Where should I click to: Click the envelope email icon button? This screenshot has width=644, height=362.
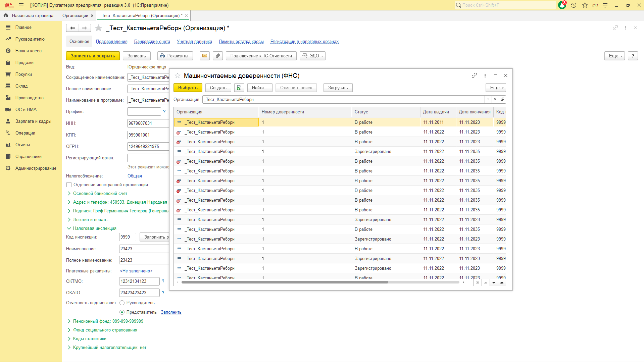(205, 56)
